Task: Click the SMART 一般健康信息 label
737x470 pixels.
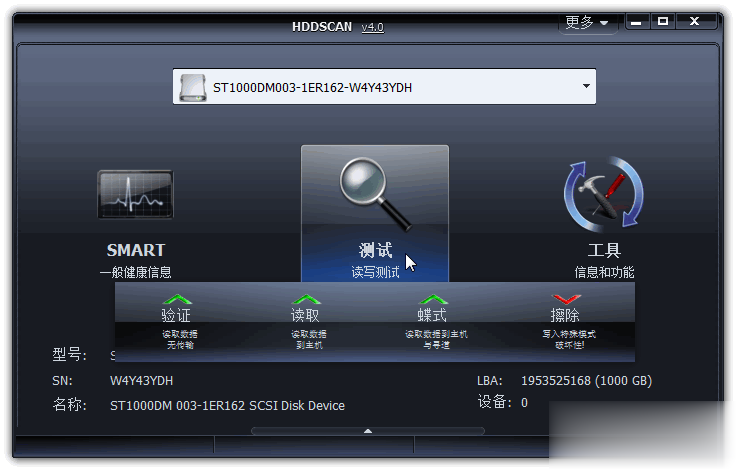Action: tap(135, 261)
